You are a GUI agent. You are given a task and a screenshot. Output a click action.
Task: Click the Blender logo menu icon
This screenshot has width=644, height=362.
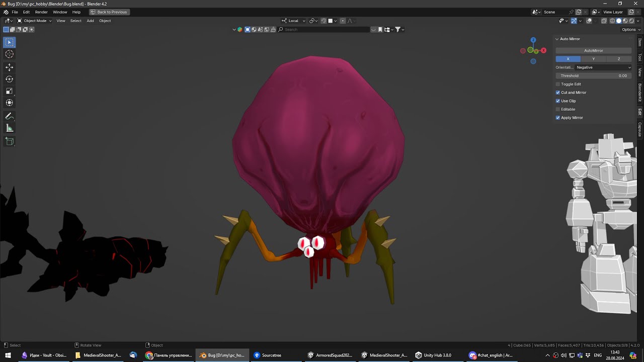tap(6, 12)
